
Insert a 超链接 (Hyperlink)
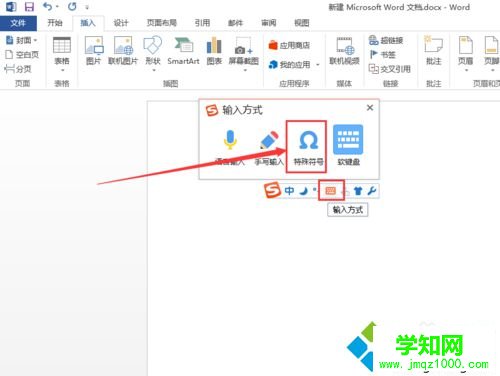tap(386, 40)
